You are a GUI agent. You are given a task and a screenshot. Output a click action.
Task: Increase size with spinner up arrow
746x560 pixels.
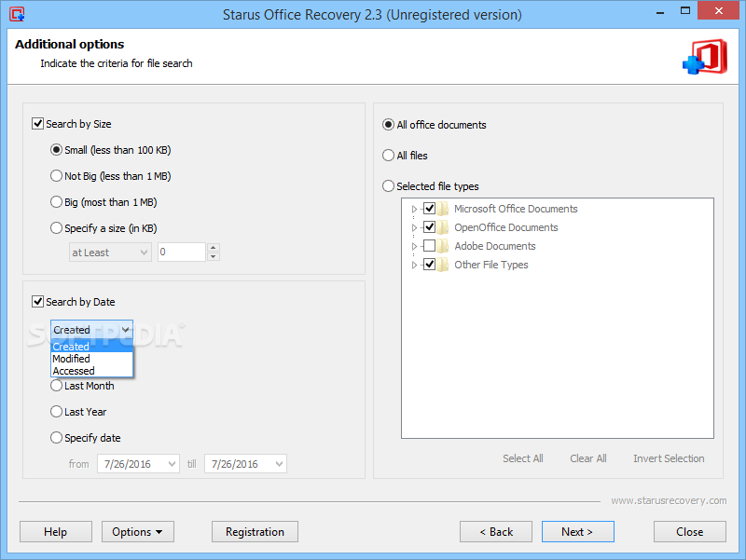(x=214, y=248)
